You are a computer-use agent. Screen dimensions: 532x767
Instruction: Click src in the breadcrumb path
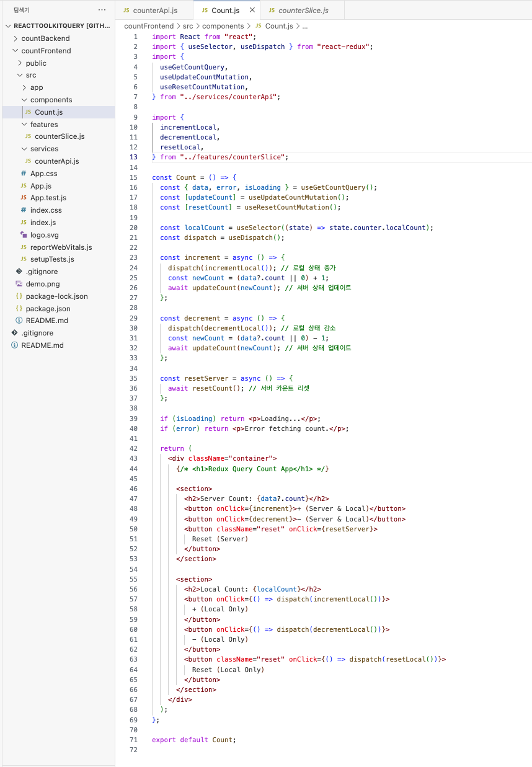pyautogui.click(x=187, y=26)
